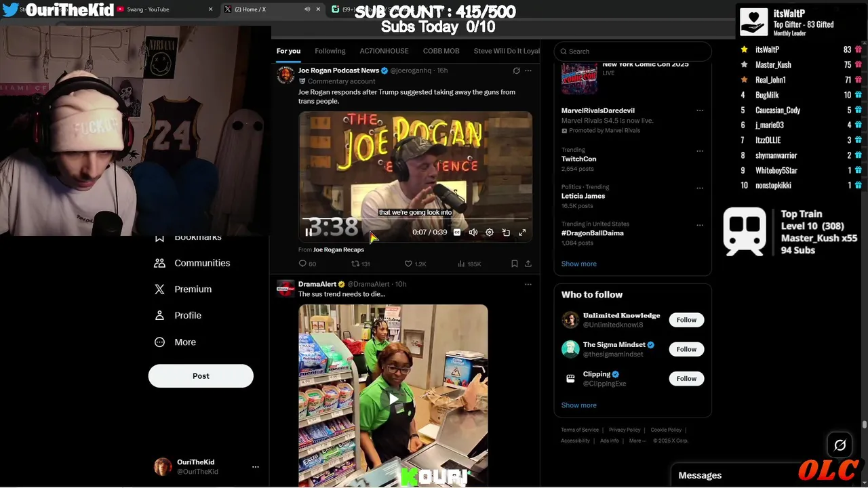The height and width of the screenshot is (488, 868).
Task: Reply to the Joe Rogan Podcast News post
Action: (307, 264)
